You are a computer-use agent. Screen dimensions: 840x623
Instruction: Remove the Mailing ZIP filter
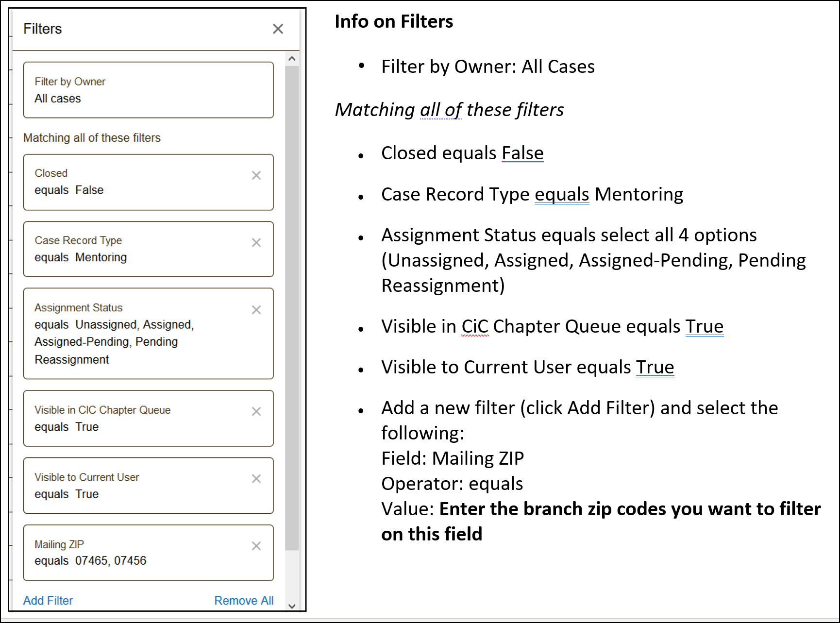click(256, 546)
